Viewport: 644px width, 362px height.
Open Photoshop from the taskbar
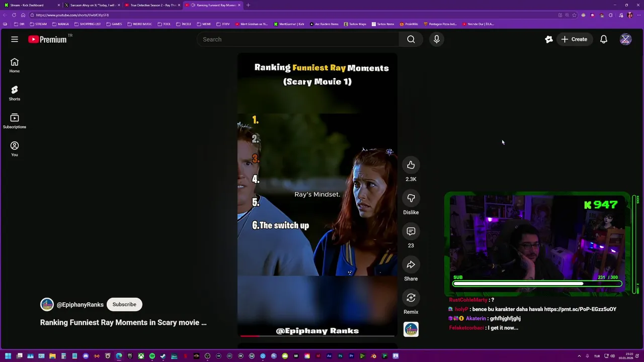point(340,356)
